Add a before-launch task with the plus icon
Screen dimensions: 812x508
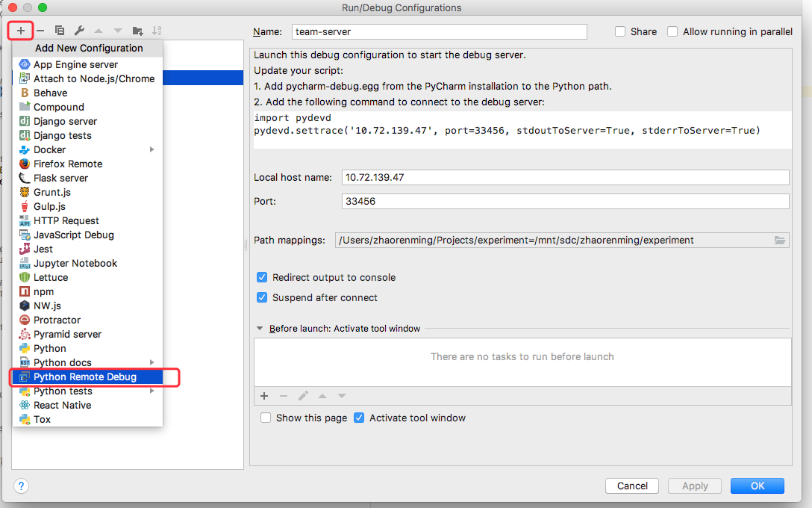264,396
